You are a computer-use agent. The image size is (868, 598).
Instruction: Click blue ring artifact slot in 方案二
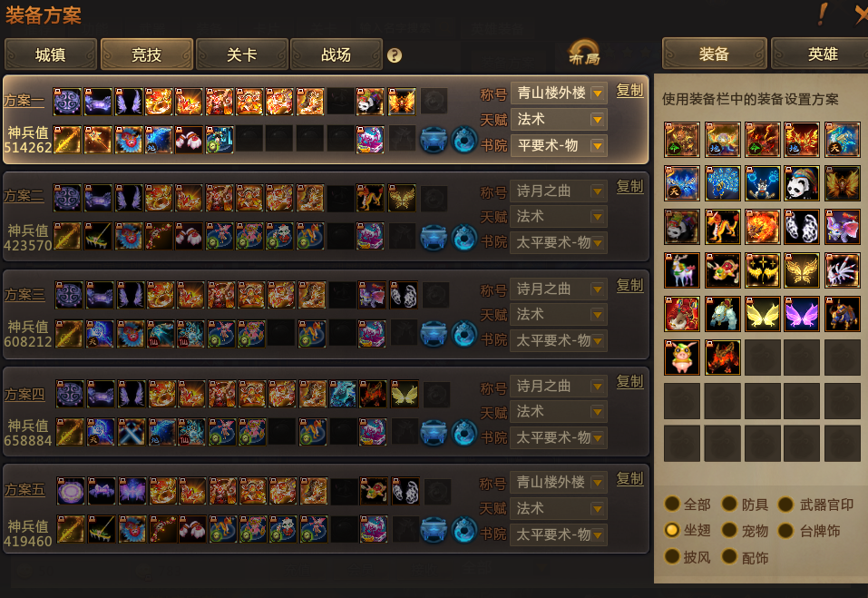tap(463, 237)
